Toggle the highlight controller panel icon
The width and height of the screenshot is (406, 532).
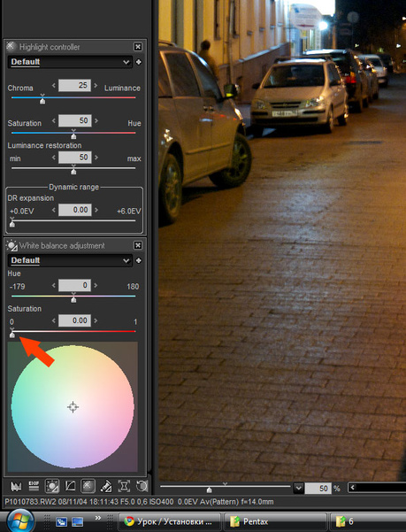click(88, 487)
